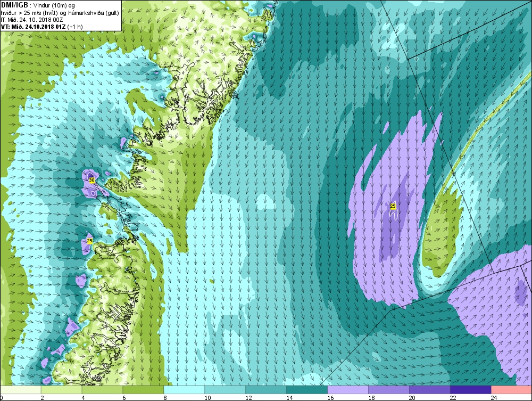The image size is (532, 401).
Task: Choose the 22–24 m/s dark indigo legend swatch
Action: 471,390
